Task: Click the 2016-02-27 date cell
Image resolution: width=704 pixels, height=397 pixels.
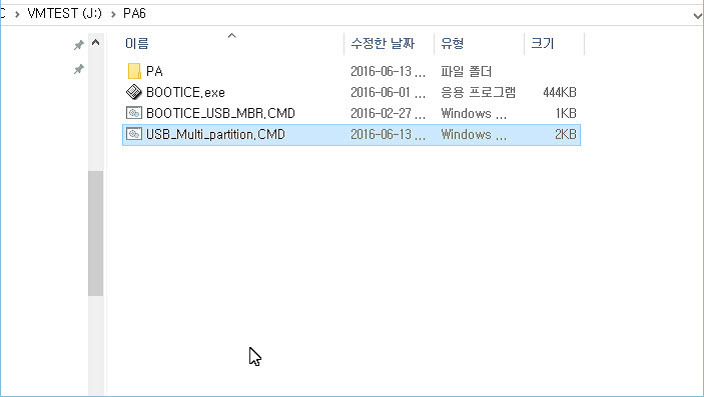Action: pos(388,113)
